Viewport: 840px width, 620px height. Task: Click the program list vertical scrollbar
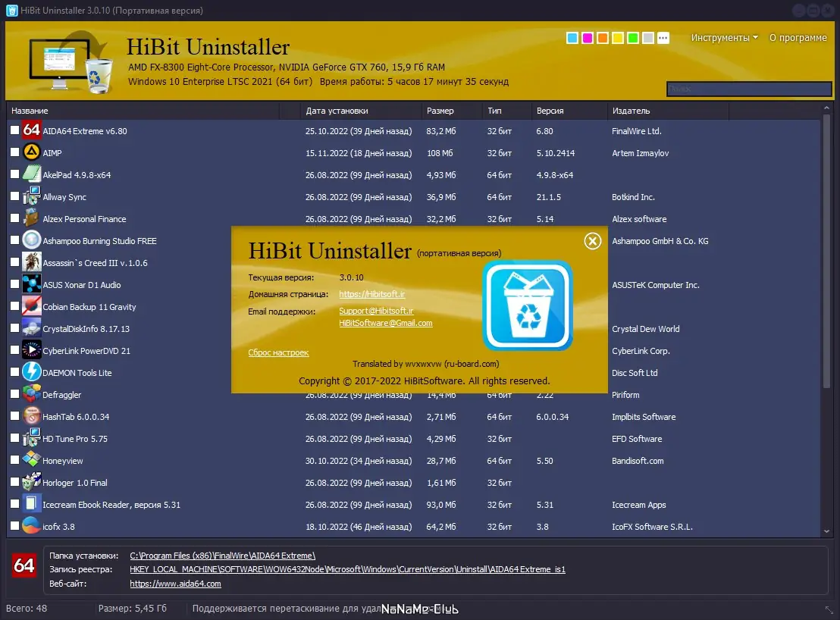point(826,252)
